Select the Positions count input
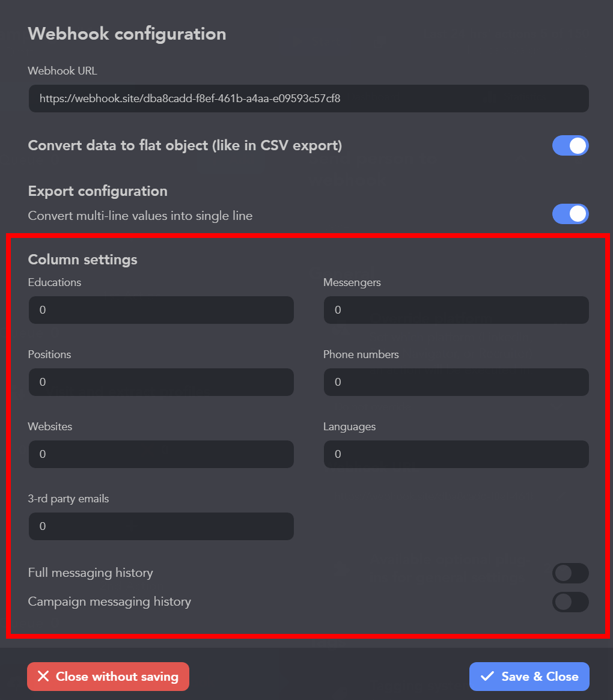Image resolution: width=613 pixels, height=700 pixels. pos(161,382)
